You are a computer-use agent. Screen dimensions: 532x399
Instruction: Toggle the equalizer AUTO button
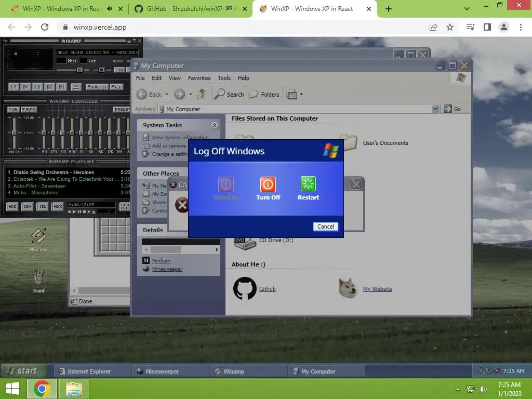tap(29, 109)
